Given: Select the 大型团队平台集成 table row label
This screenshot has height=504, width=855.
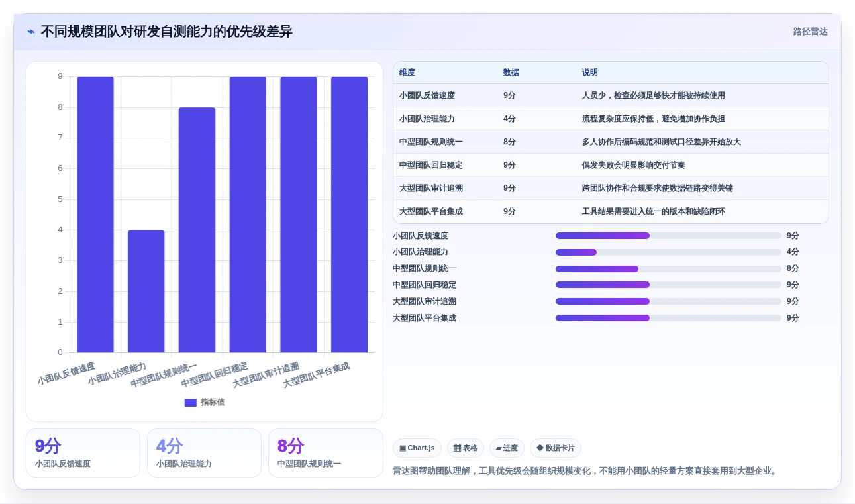Looking at the screenshot, I should point(431,211).
